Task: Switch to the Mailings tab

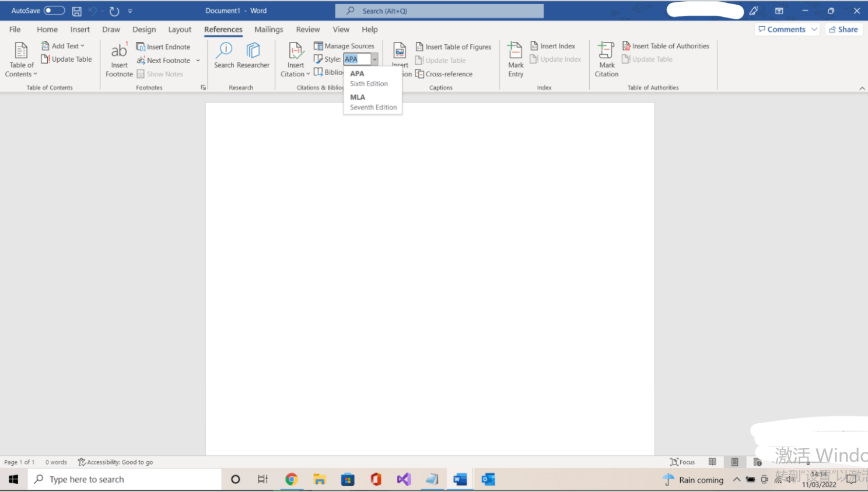Action: [x=268, y=29]
